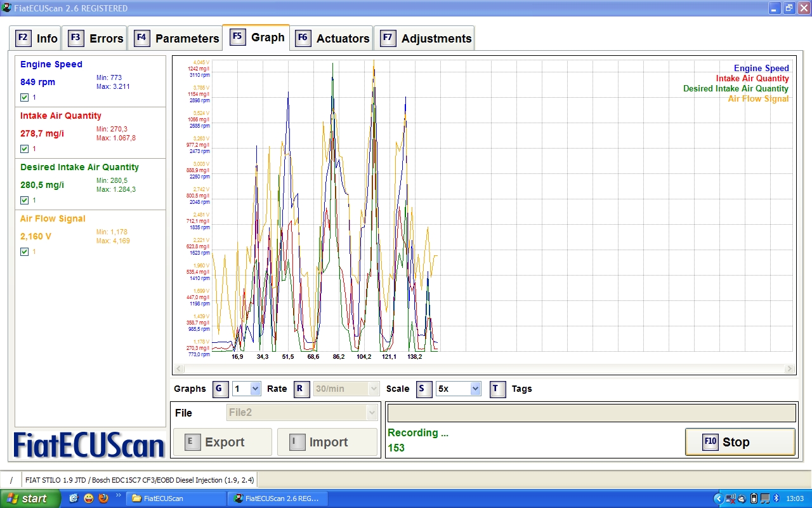Click the graph's left horizontal scroll arrow

tap(180, 368)
